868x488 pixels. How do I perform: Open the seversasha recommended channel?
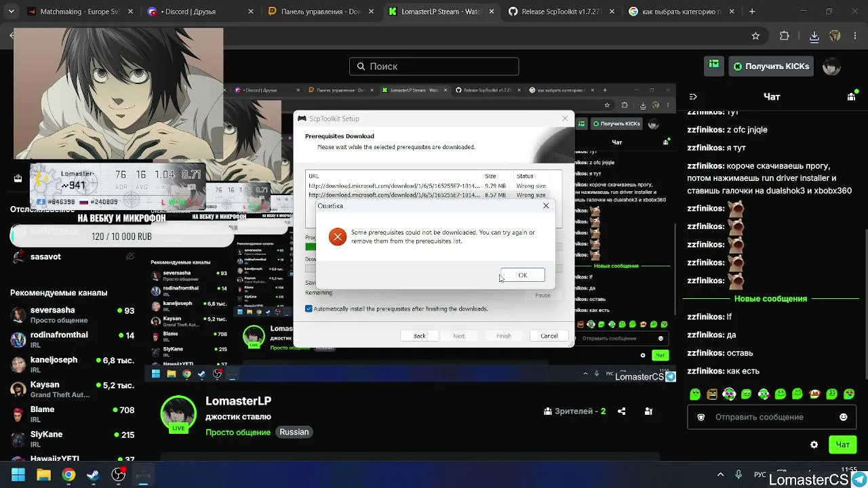point(71,315)
